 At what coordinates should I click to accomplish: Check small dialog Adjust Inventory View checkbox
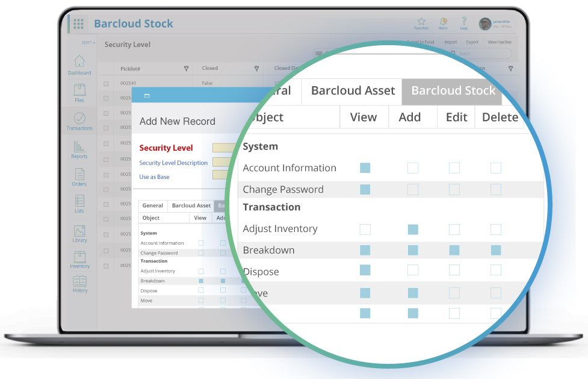201,271
